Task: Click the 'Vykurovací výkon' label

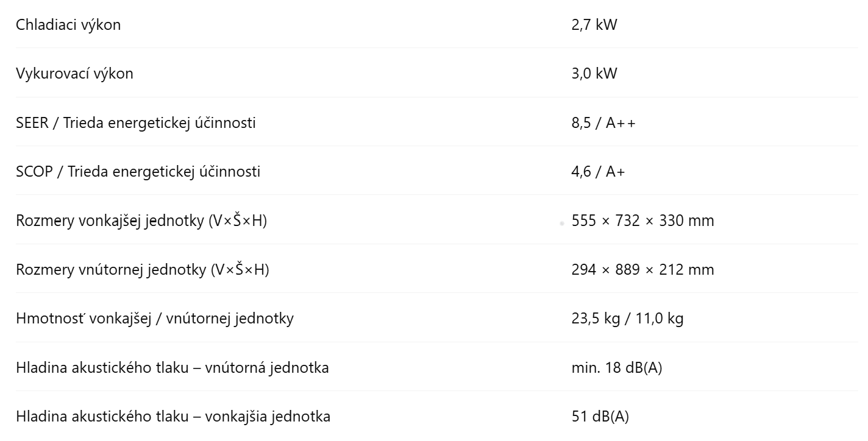Action: [74, 74]
